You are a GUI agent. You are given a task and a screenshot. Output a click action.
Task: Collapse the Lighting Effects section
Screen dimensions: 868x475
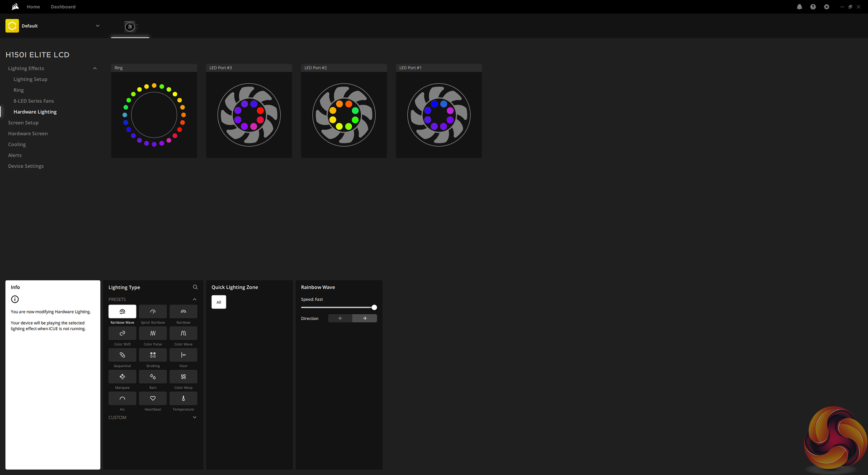[95, 68]
